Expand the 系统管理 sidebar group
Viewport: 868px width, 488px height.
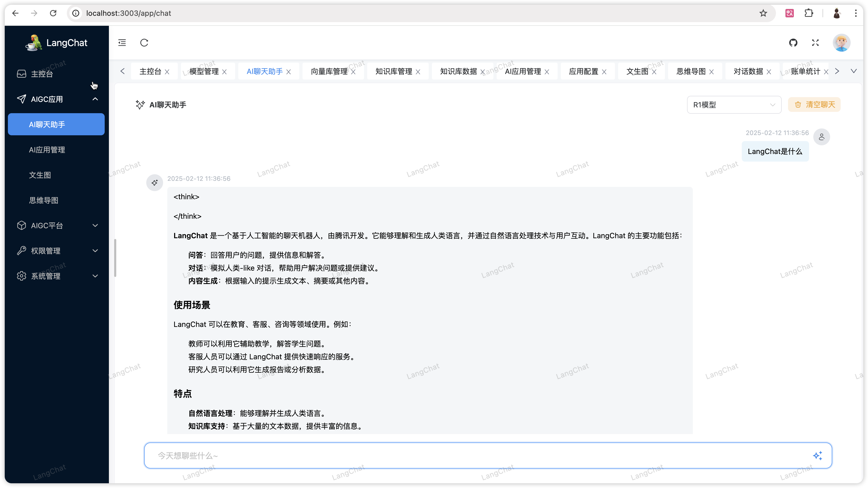pyautogui.click(x=56, y=276)
